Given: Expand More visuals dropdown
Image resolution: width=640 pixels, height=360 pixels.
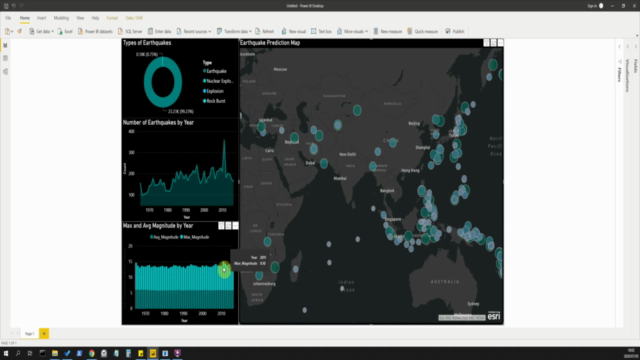Looking at the screenshot, I should [367, 31].
